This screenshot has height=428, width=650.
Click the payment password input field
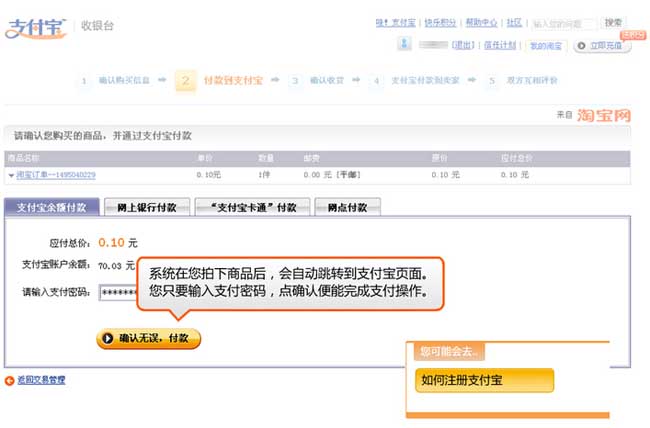coord(118,292)
